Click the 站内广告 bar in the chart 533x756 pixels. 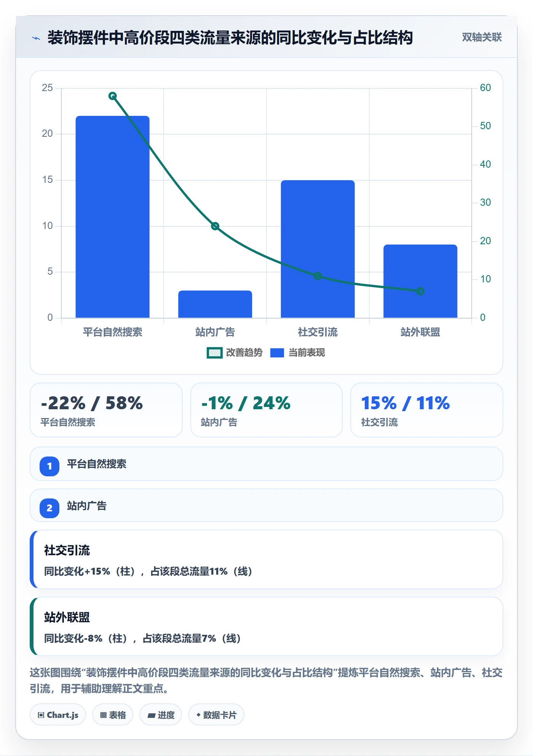click(215, 304)
